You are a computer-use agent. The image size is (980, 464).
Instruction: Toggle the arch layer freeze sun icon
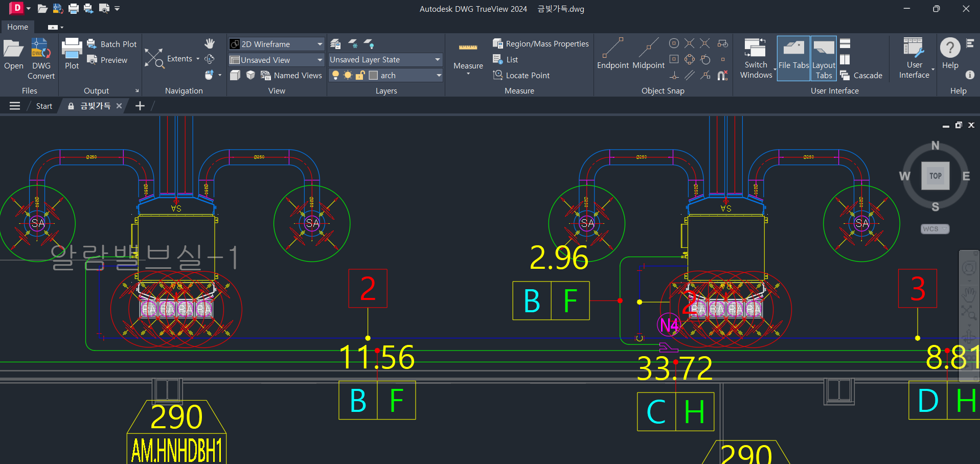(x=348, y=75)
